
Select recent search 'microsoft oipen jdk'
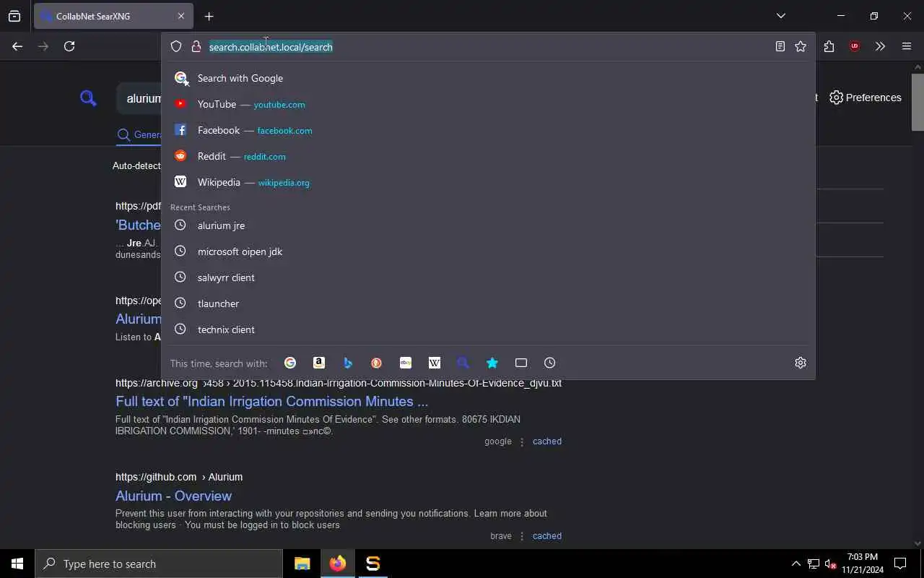coord(488,251)
